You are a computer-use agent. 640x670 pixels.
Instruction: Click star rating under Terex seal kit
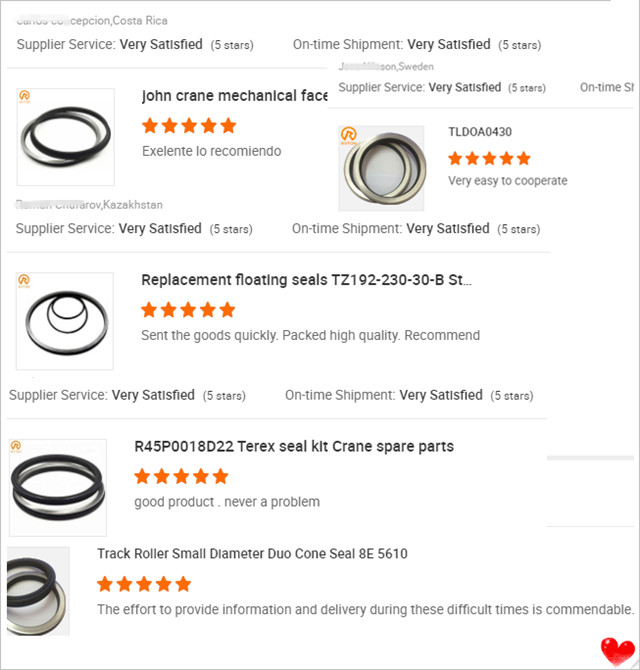coord(181,476)
